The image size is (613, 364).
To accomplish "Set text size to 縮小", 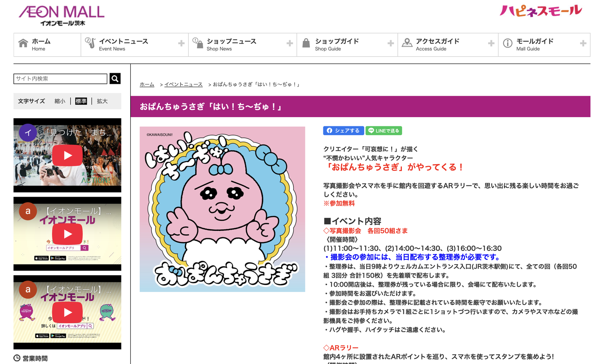I will (x=60, y=101).
